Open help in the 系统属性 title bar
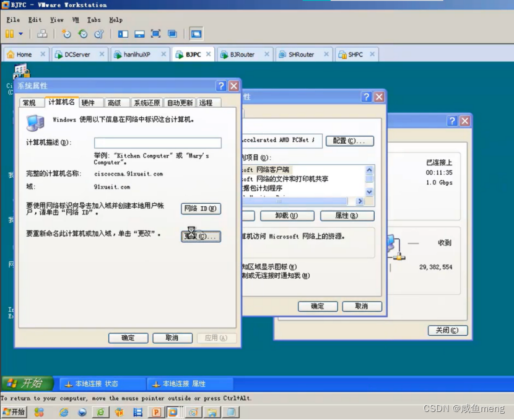Screen dimensions: 514x420 pos(221,86)
